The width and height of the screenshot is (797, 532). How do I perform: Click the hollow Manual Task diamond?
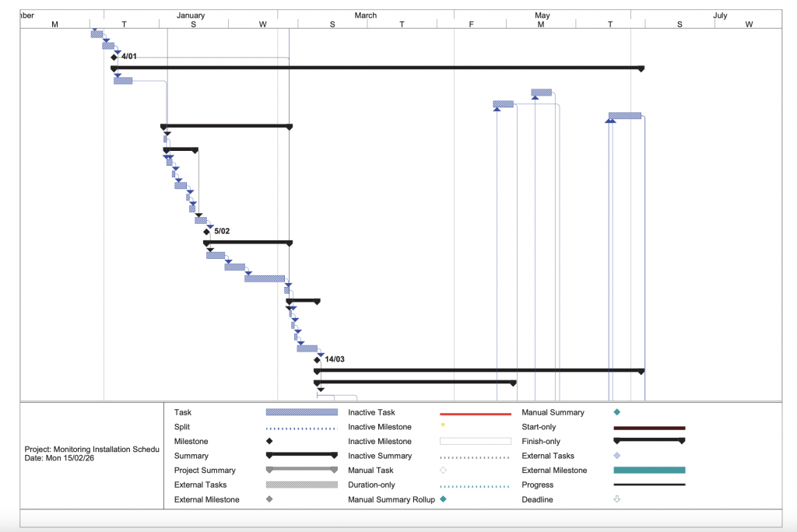coord(443,470)
